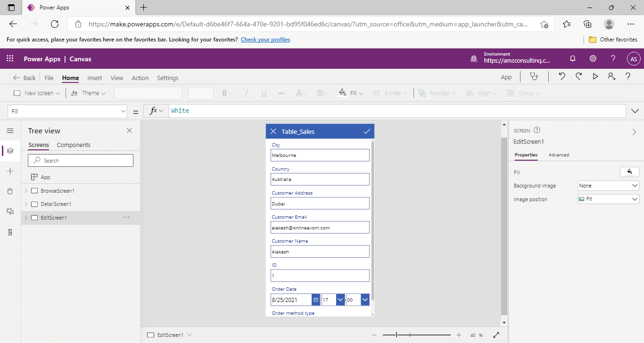Open the Fill color picker in the properties pane
The height and width of the screenshot is (343, 644).
click(x=629, y=172)
